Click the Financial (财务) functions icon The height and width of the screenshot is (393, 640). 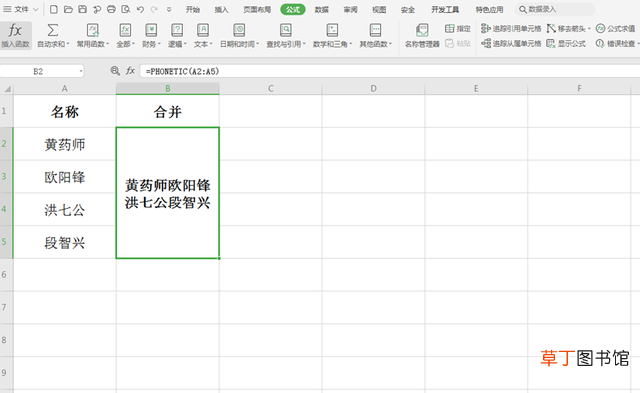click(151, 30)
